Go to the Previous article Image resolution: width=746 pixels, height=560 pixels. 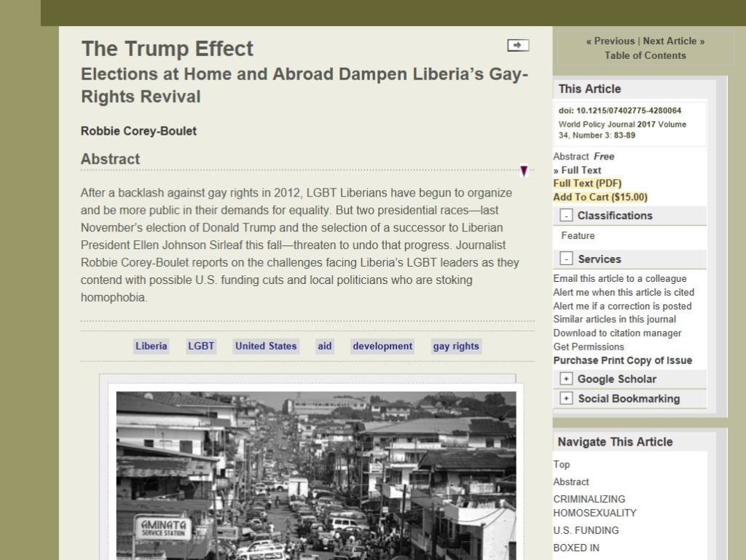pyautogui.click(x=610, y=42)
